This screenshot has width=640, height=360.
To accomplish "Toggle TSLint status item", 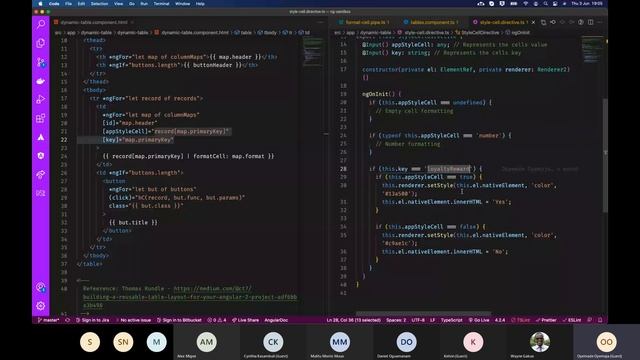I will click(x=521, y=320).
